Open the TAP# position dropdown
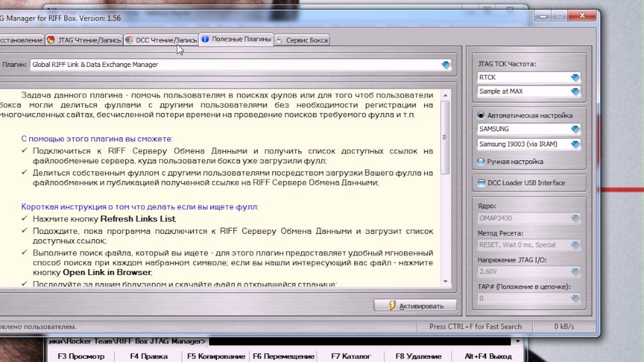The height and width of the screenshot is (362, 644). (575, 298)
